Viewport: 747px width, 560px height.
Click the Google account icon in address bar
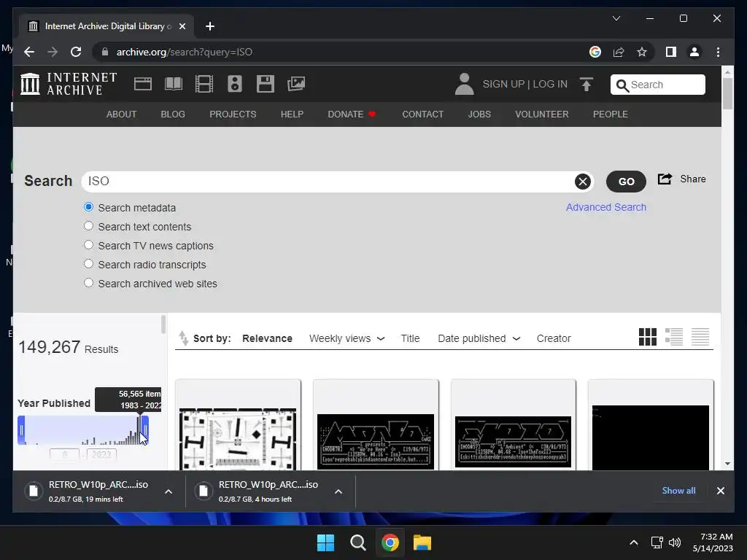(595, 52)
